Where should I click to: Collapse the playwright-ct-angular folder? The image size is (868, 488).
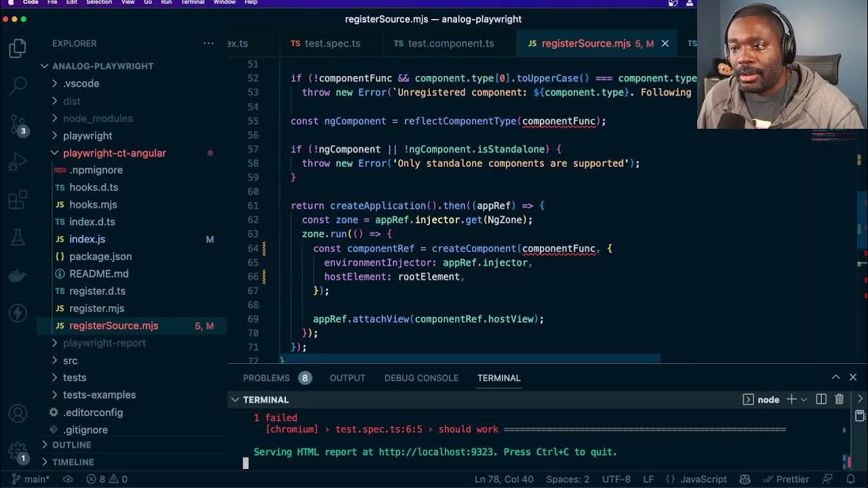(x=114, y=153)
